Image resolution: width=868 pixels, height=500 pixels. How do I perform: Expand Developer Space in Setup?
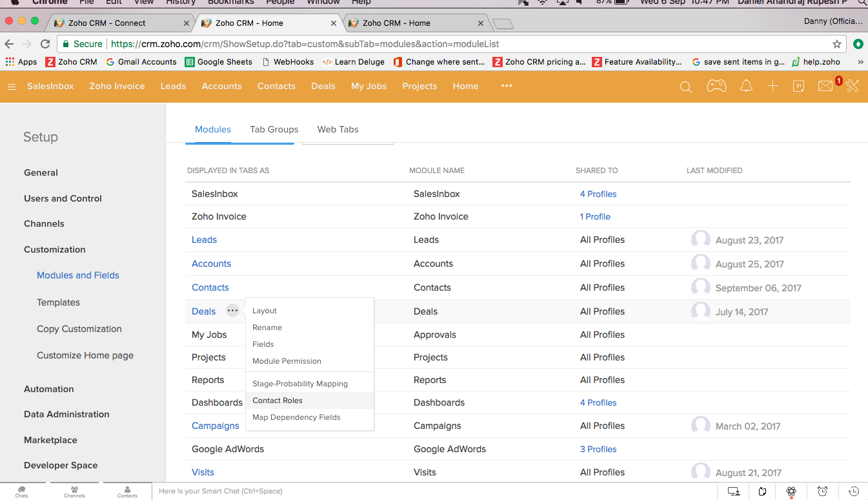click(x=61, y=465)
